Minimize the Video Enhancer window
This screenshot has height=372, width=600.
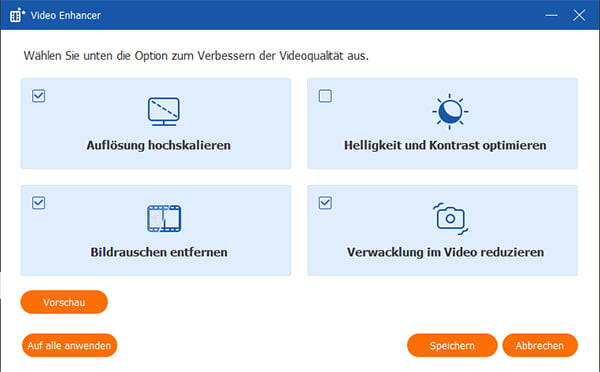tap(551, 15)
